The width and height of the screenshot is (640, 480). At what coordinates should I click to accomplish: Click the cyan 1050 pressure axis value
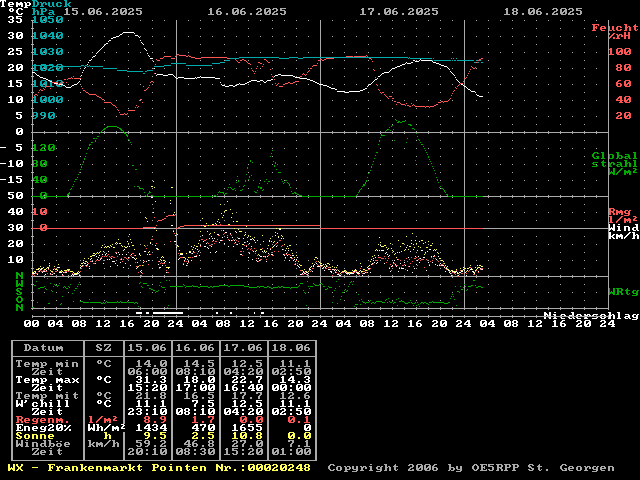click(48, 20)
